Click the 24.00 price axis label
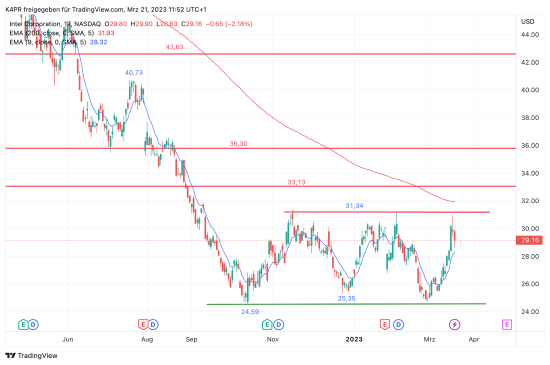Image resolution: width=550 pixels, height=365 pixels. (x=530, y=312)
